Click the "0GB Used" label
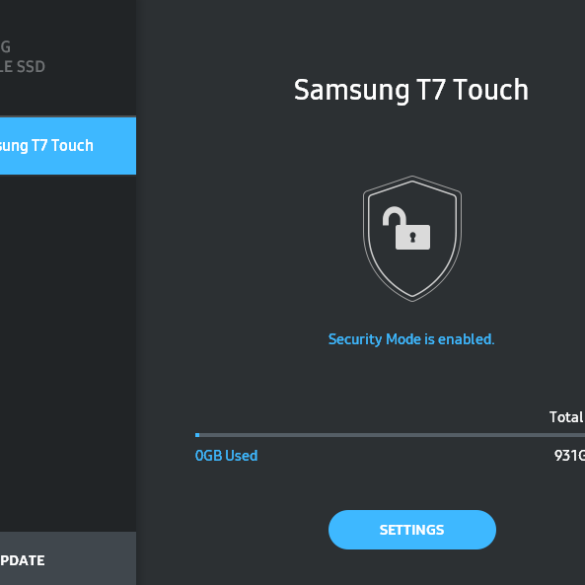The width and height of the screenshot is (585, 585). click(226, 456)
